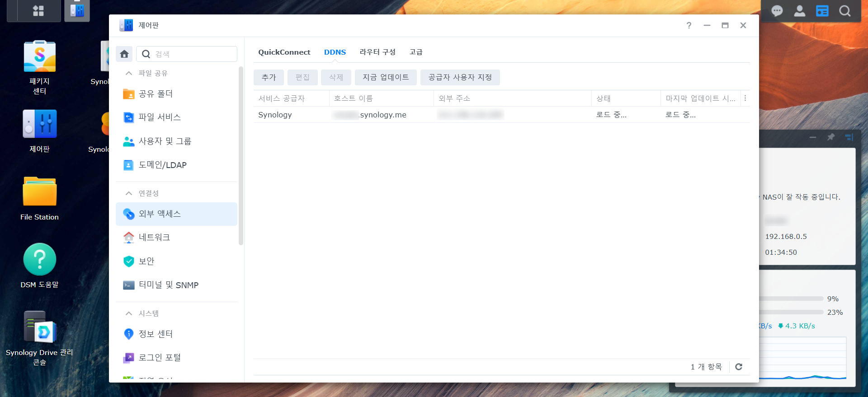Open 네트워크 settings

(x=176, y=238)
